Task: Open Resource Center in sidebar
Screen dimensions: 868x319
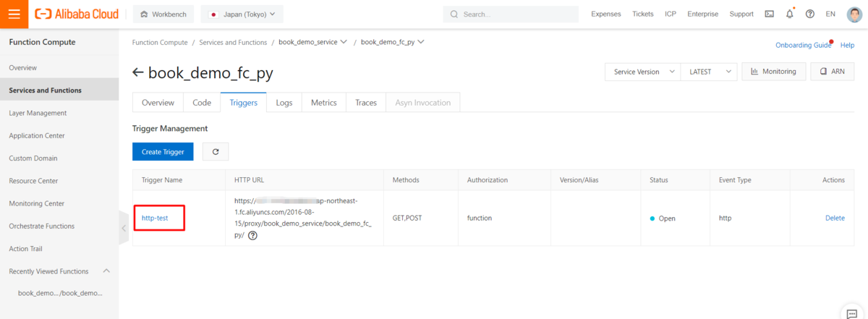Action: tap(59, 181)
